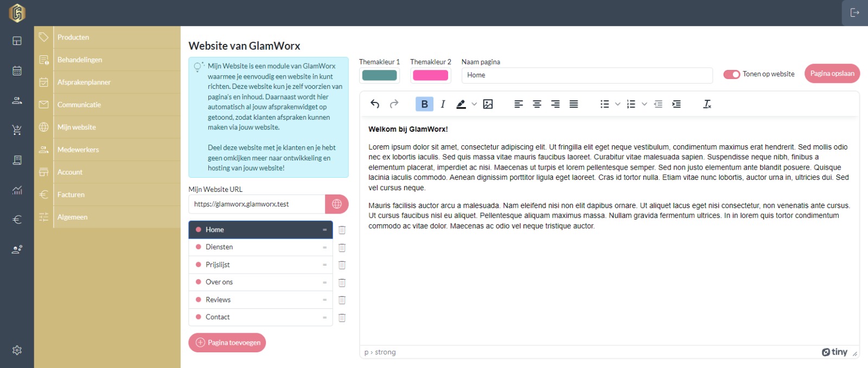Open settings gear in left sidebar
The width and height of the screenshot is (868, 368).
[x=17, y=350]
